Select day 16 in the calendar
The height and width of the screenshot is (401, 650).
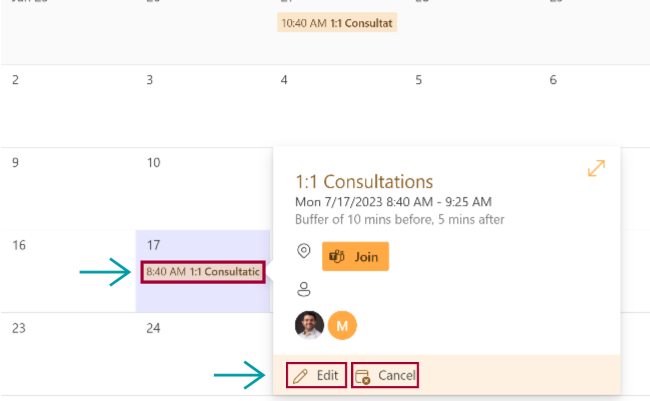click(x=19, y=245)
